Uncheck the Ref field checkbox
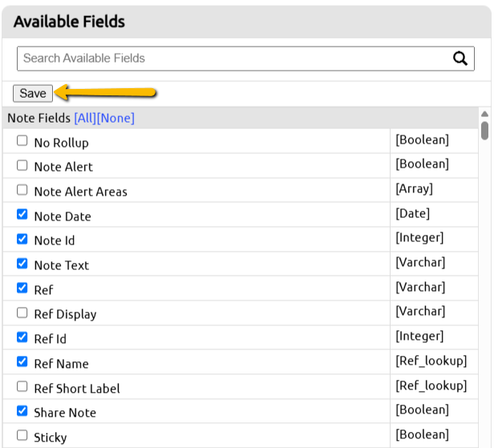 22,288
